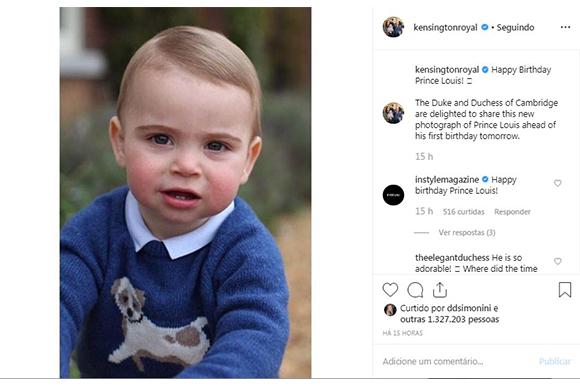Image resolution: width=580 pixels, height=387 pixels.
Task: Click the kensingtonroyal avatar beside the caption
Action: [x=393, y=113]
